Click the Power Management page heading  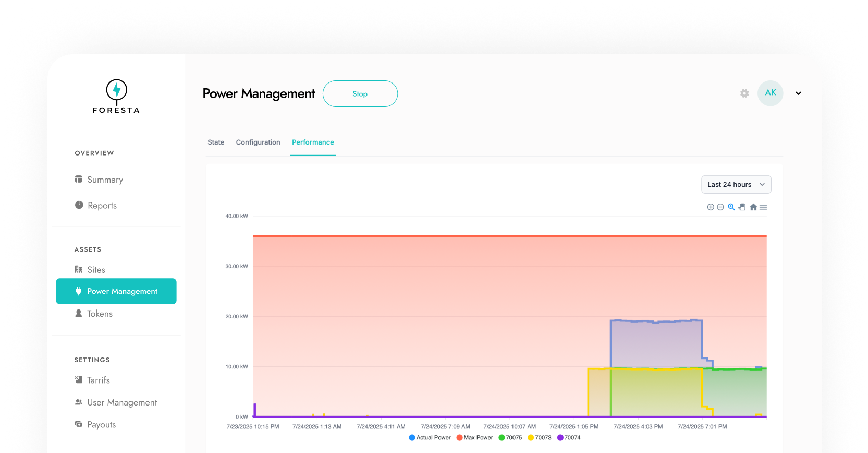tap(259, 94)
